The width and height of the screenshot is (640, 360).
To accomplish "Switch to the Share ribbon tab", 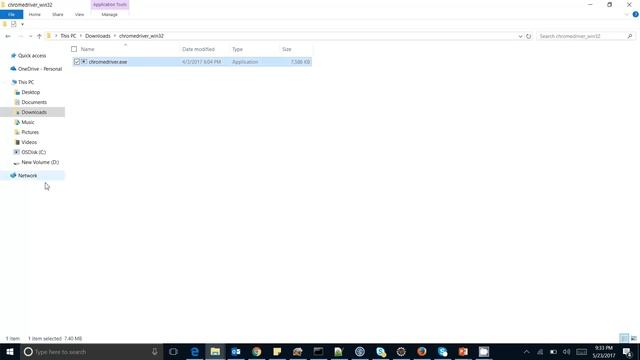I will (58, 14).
